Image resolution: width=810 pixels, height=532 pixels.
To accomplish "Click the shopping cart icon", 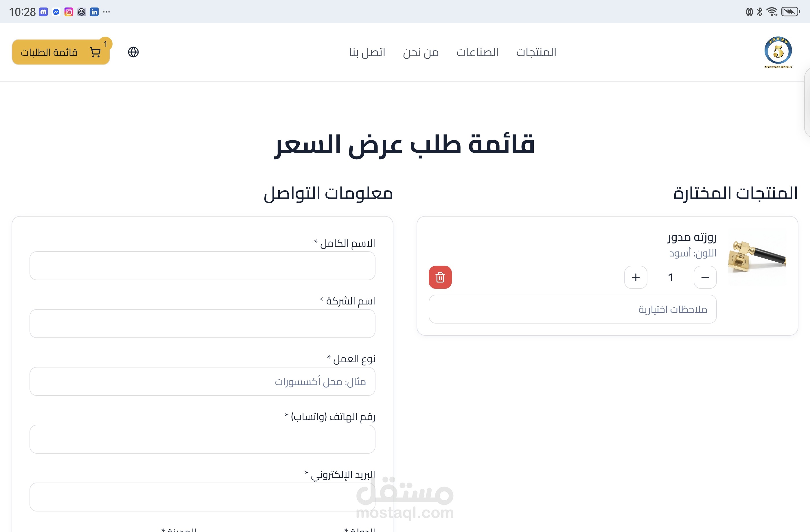I will 95,52.
